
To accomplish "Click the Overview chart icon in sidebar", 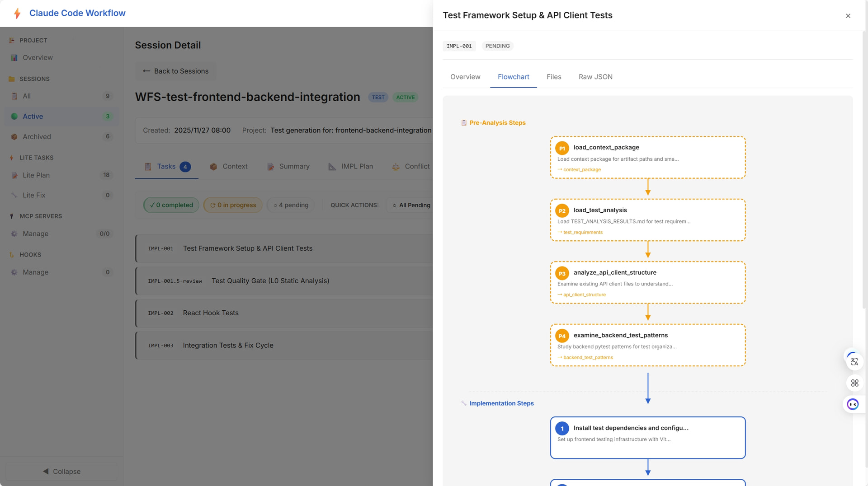I will click(x=14, y=57).
